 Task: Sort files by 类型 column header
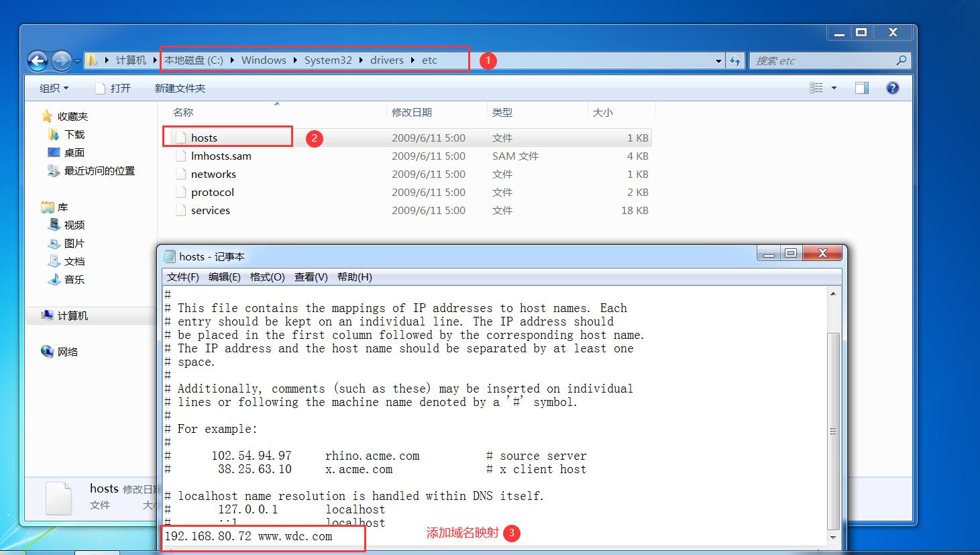[x=502, y=113]
